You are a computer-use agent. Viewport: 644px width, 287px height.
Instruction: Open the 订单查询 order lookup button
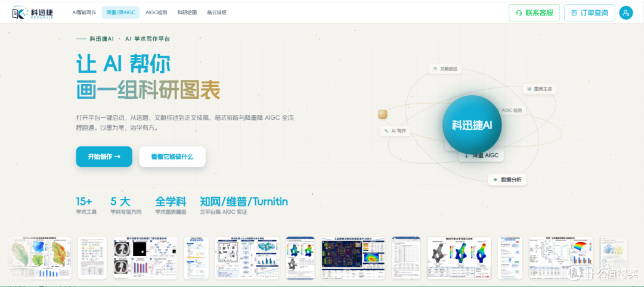coord(589,13)
